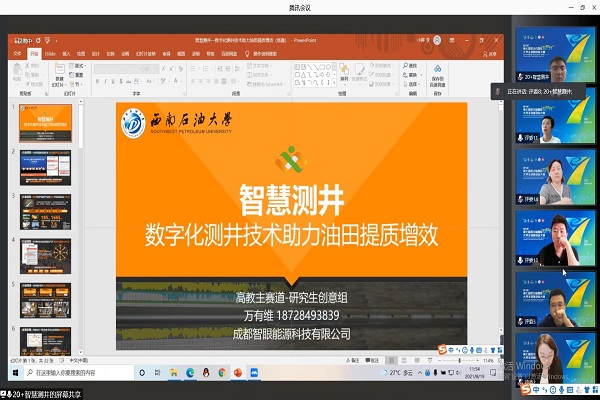600x400 pixels.
Task: Click the Windows Start button
Action: (x=17, y=372)
